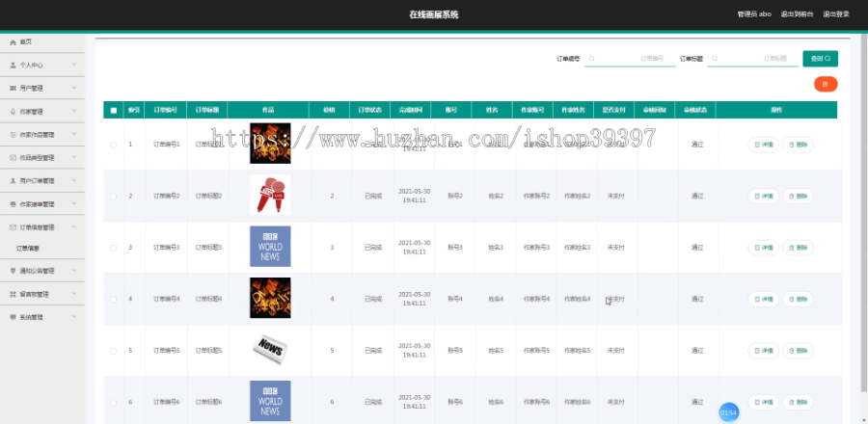Click 删除 for order row 3
The height and width of the screenshot is (424, 868).
pyautogui.click(x=798, y=248)
